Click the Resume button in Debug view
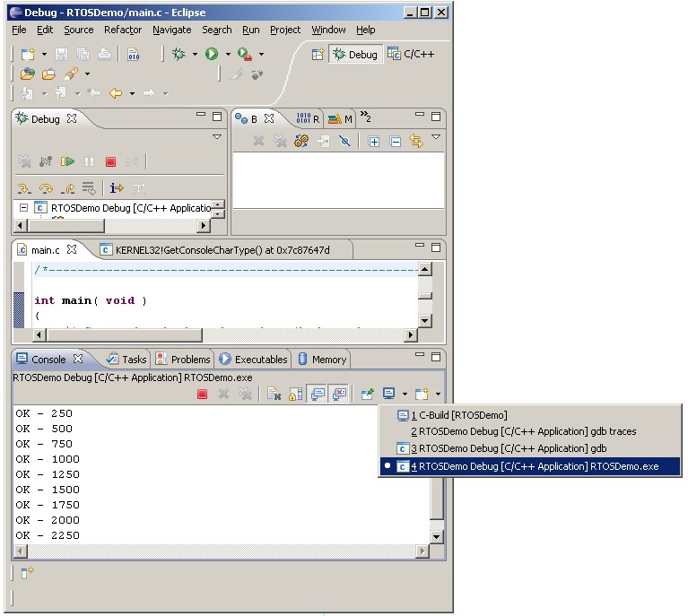 [67, 161]
